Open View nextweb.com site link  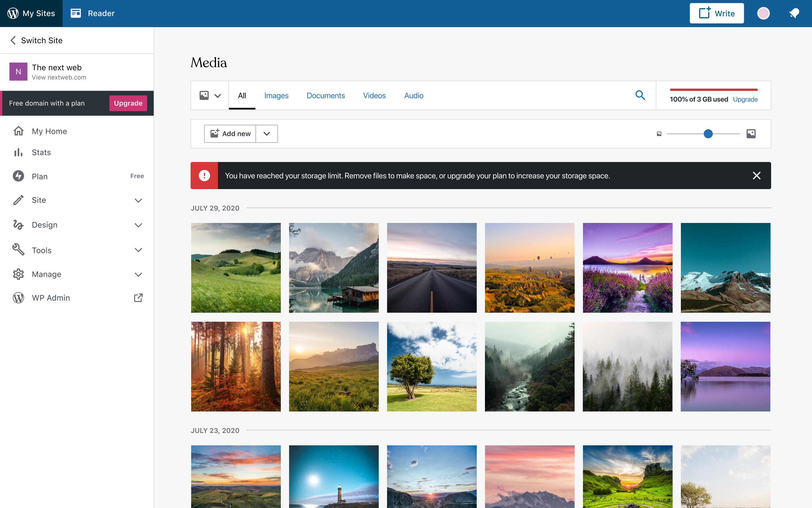[x=59, y=77]
